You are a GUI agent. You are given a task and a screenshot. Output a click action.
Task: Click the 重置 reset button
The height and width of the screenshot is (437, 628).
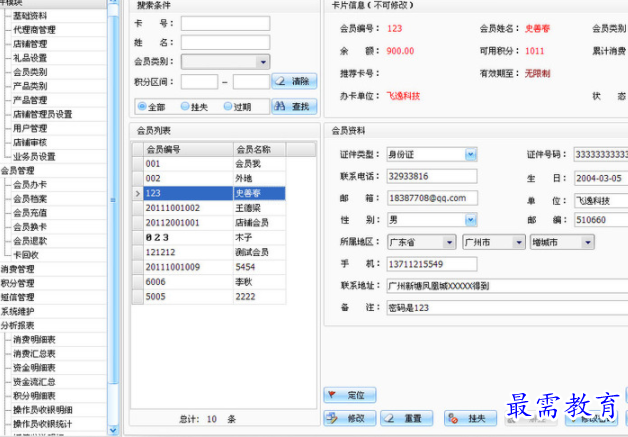(407, 418)
